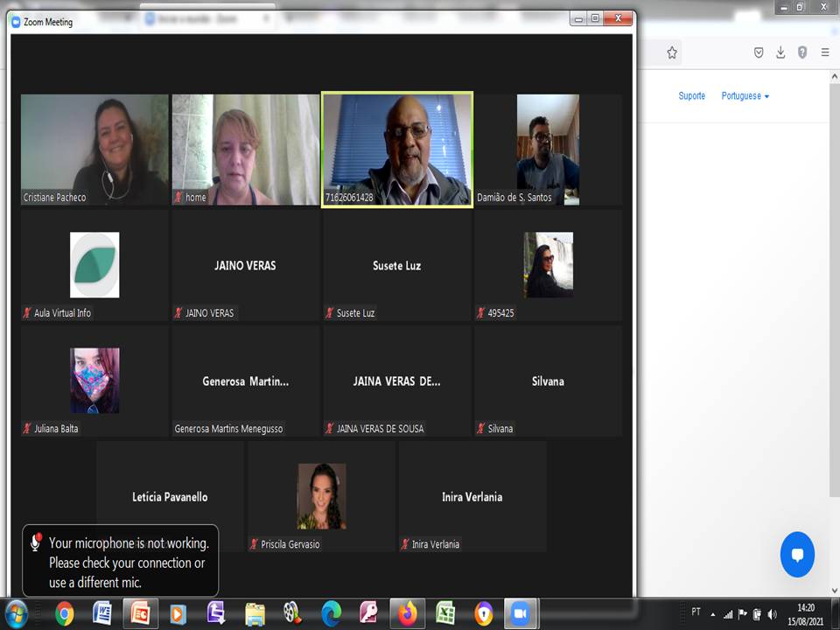Minimize the Zoom Meeting window
The width and height of the screenshot is (840, 630).
[x=578, y=18]
